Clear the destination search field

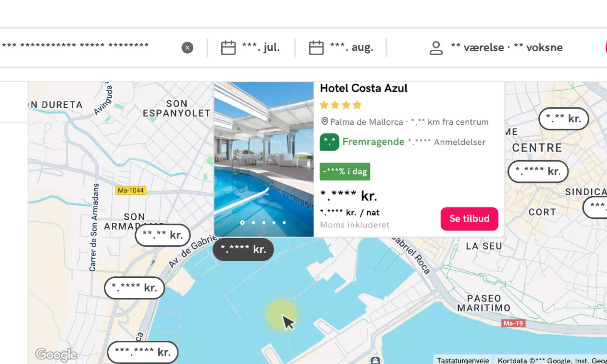[187, 48]
